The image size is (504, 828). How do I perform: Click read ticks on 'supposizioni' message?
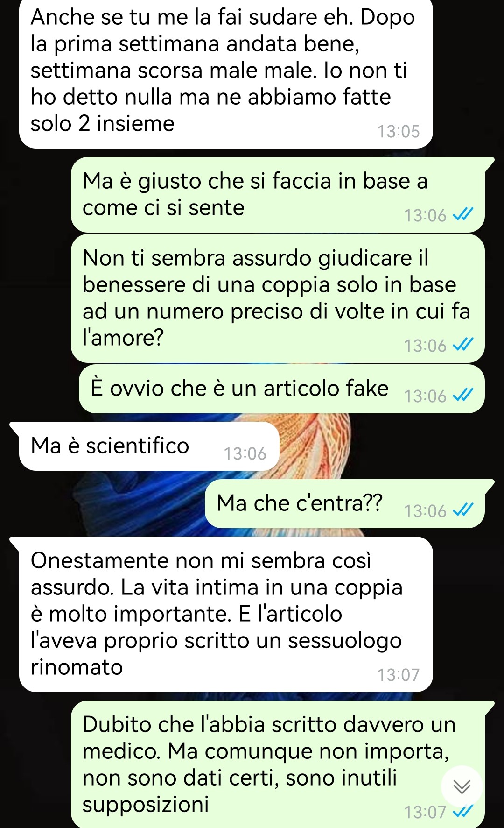pyautogui.click(x=463, y=812)
